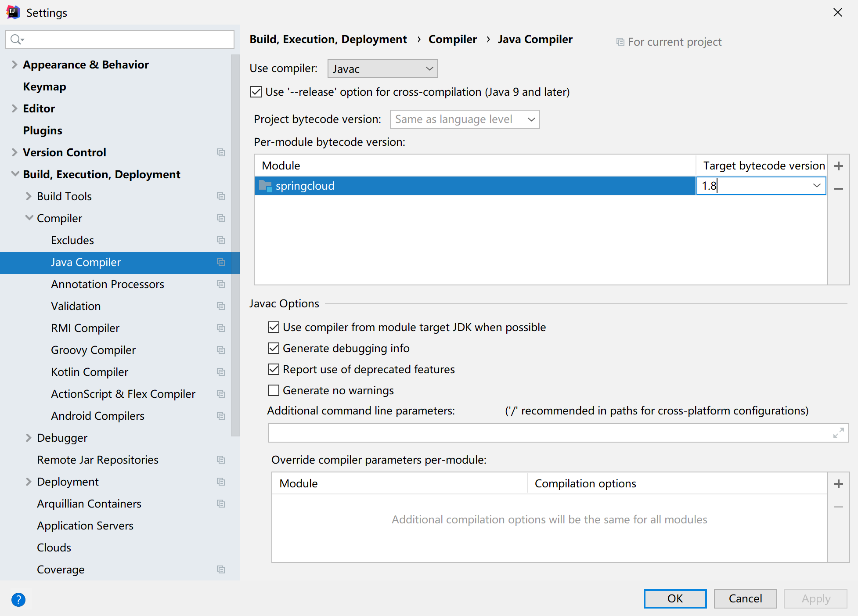Open the Use compiler Javac dropdown

coord(383,68)
